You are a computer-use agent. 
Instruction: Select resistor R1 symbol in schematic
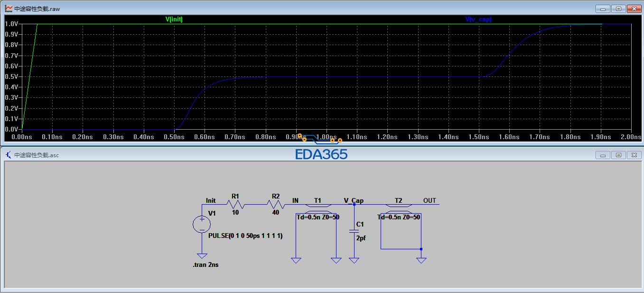click(235, 204)
